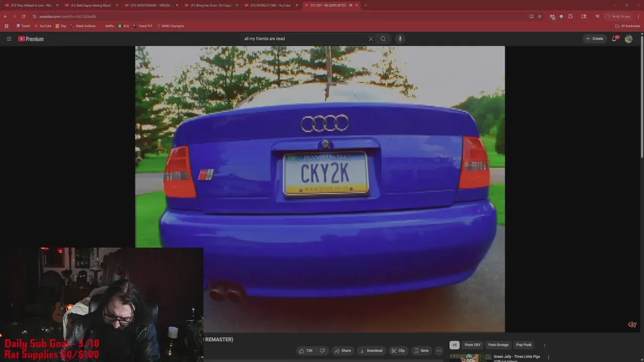Open the YouTube account avatar menu
The height and width of the screenshot is (362, 644).
628,39
